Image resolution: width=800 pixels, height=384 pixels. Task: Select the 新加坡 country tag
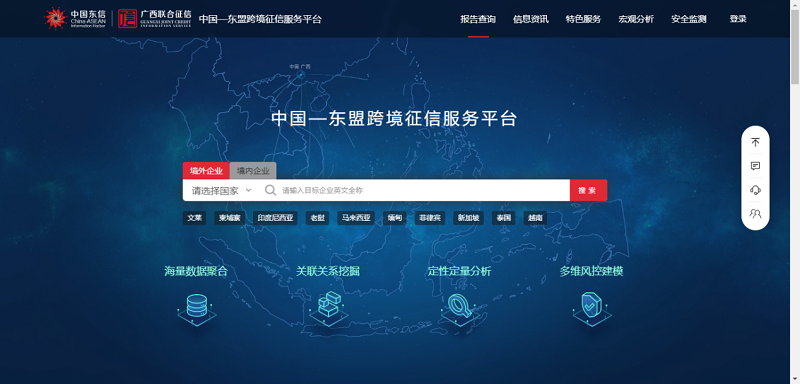[468, 218]
